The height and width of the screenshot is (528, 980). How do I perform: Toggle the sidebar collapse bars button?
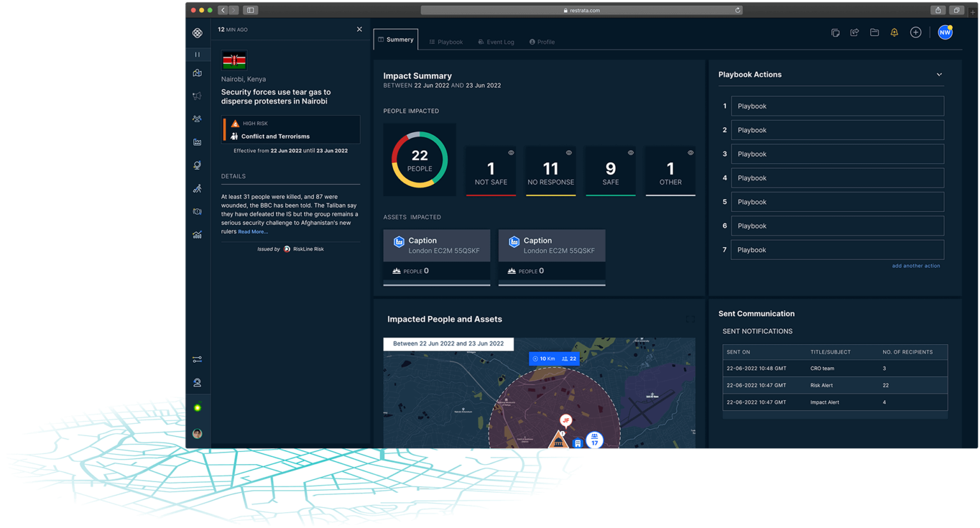click(197, 55)
